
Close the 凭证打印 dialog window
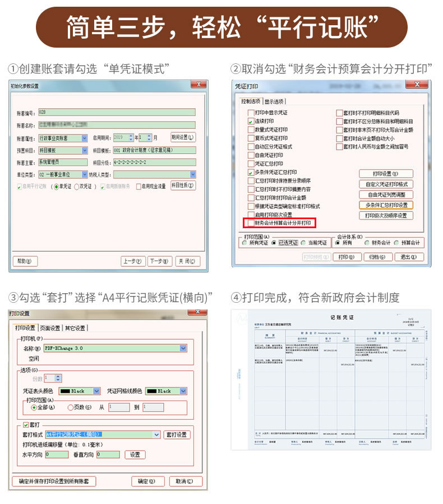417,84
